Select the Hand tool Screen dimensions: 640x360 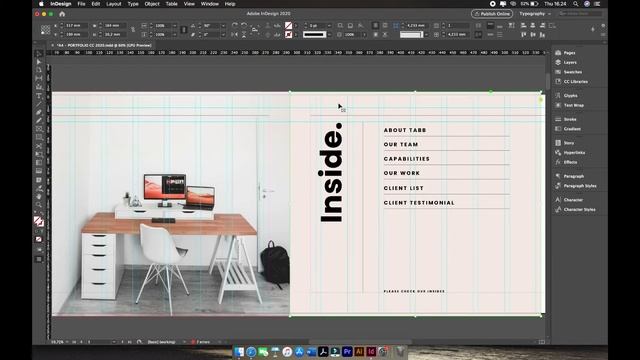point(39,196)
